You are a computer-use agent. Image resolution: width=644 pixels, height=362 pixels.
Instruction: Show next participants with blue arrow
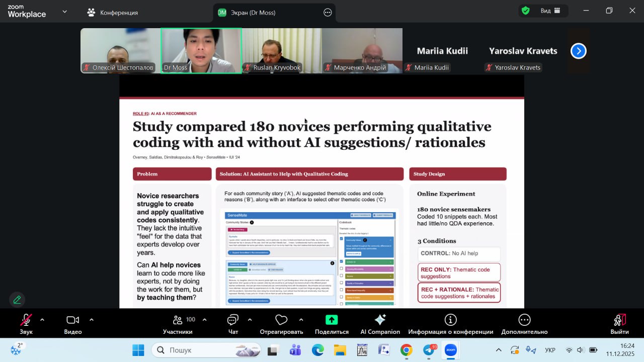tap(578, 51)
